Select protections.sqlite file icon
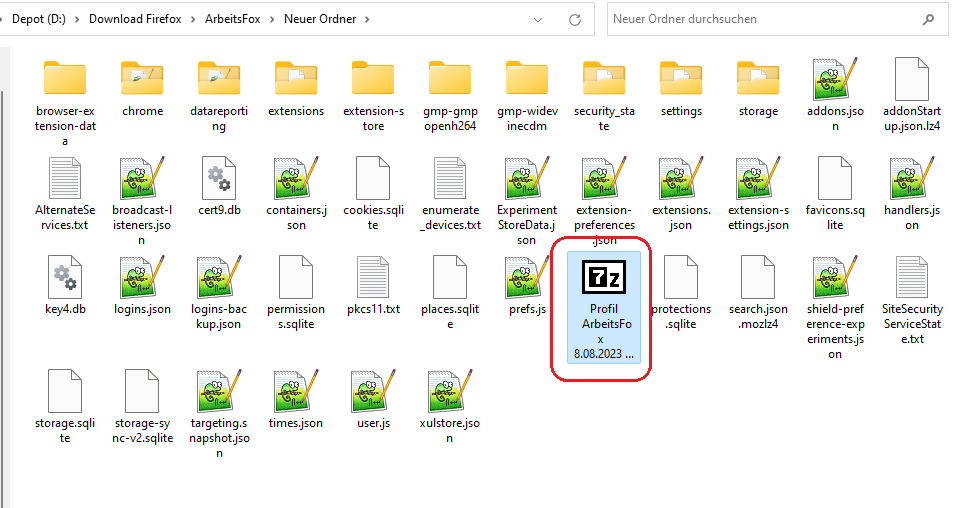 pyautogui.click(x=681, y=277)
